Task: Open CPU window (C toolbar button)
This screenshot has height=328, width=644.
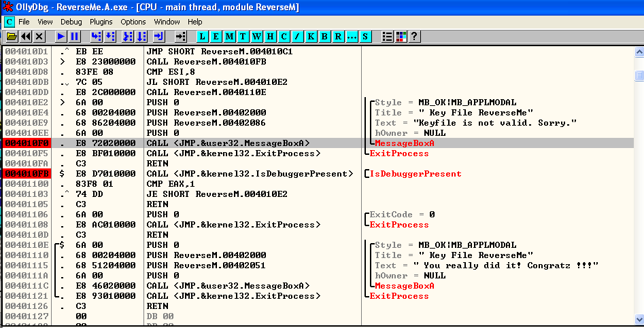Action: point(284,37)
